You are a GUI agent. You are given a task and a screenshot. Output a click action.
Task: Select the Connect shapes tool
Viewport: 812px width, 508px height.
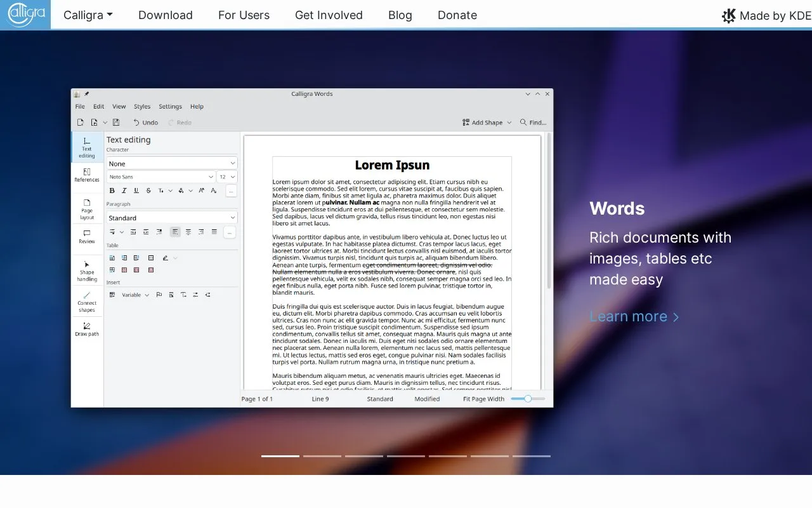[87, 302]
